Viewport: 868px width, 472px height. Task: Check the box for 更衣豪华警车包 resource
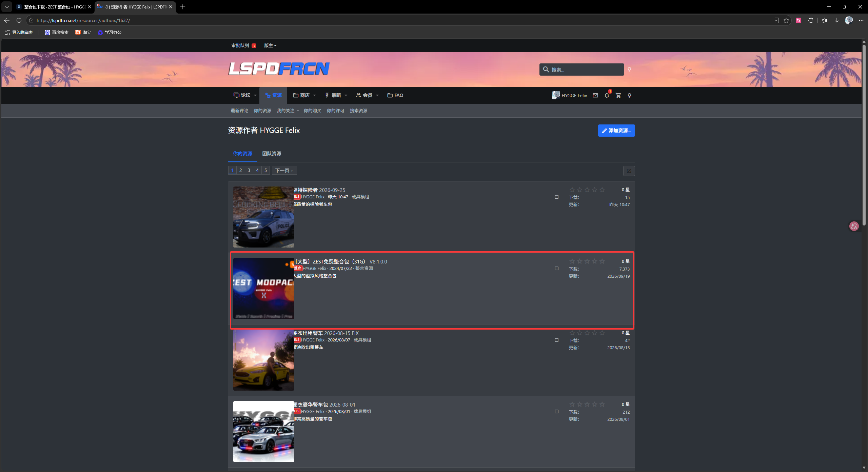pyautogui.click(x=556, y=412)
